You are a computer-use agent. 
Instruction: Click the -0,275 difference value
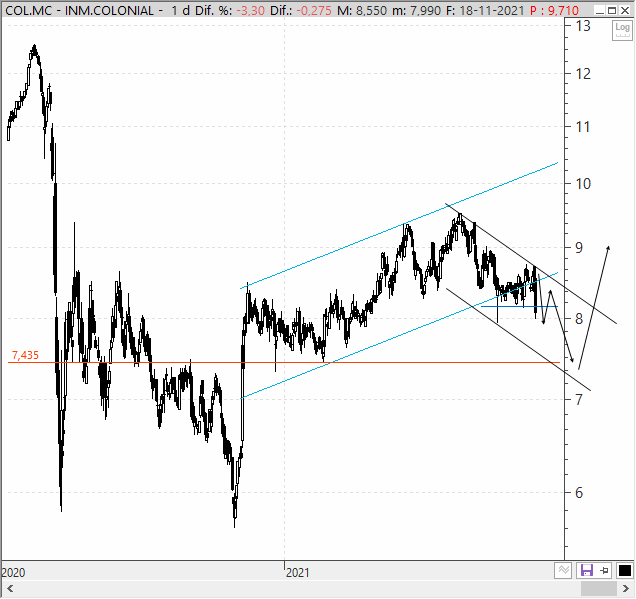point(314,10)
